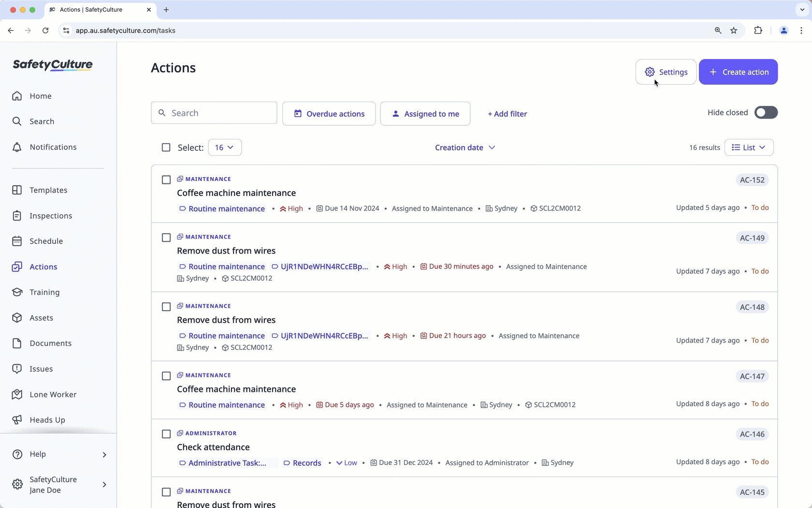
Task: Click the Heads Up megaphone icon
Action: 17,420
